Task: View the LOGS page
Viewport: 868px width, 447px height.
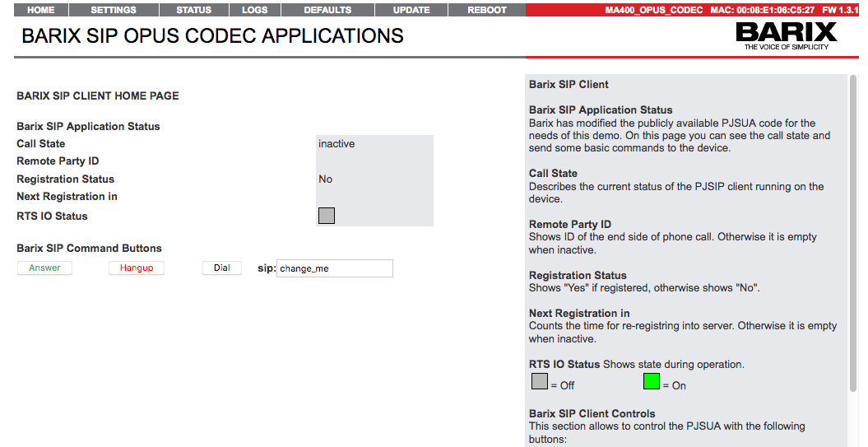Action: point(254,10)
